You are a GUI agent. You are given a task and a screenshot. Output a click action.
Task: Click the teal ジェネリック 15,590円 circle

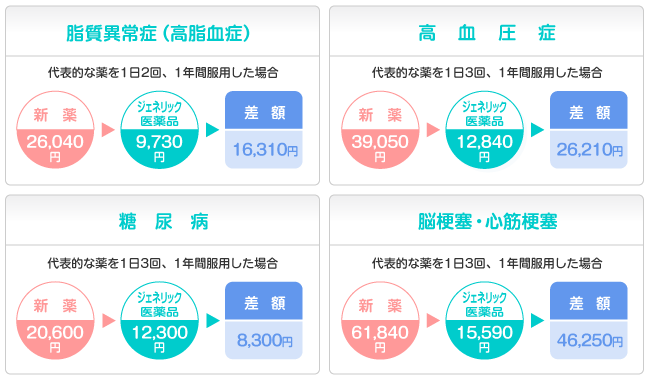(484, 321)
